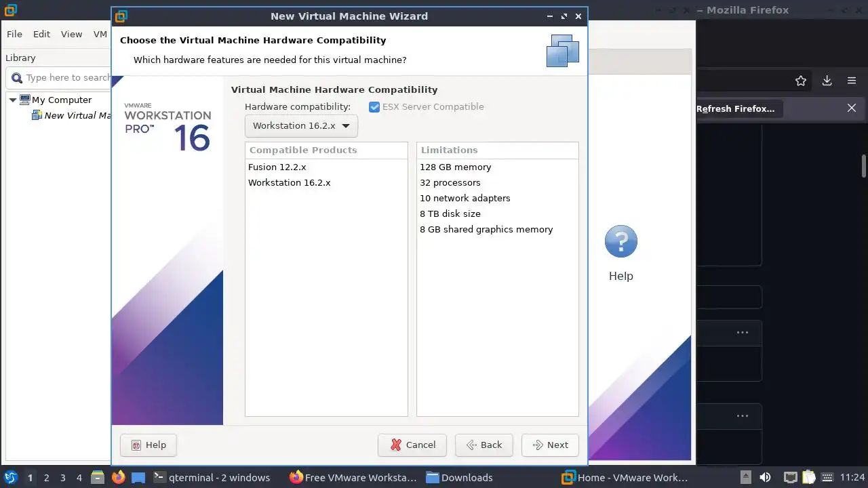Click the Limitations column header
The height and width of the screenshot is (488, 868).
pos(497,150)
